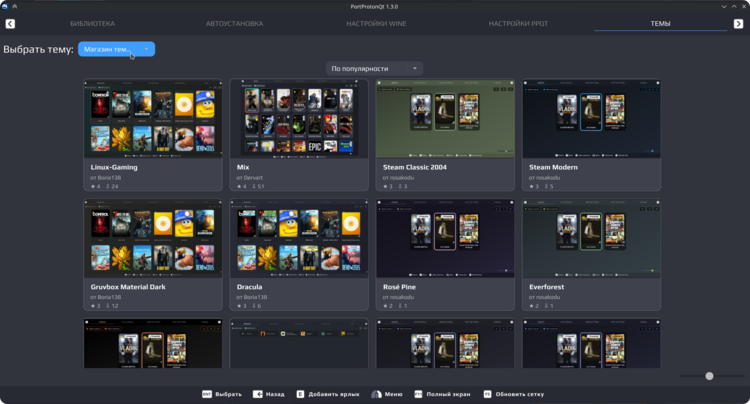Select Steam Modern theme preview
Image resolution: width=750 pixels, height=404 pixels.
click(x=591, y=119)
